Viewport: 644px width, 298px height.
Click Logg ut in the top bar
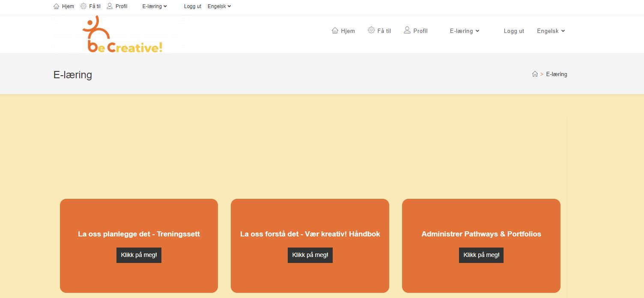193,6
